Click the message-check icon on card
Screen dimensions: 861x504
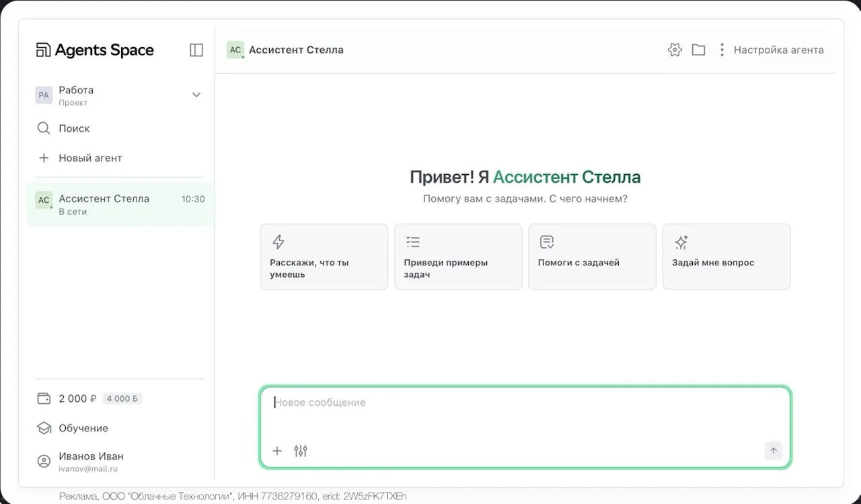pyautogui.click(x=547, y=242)
